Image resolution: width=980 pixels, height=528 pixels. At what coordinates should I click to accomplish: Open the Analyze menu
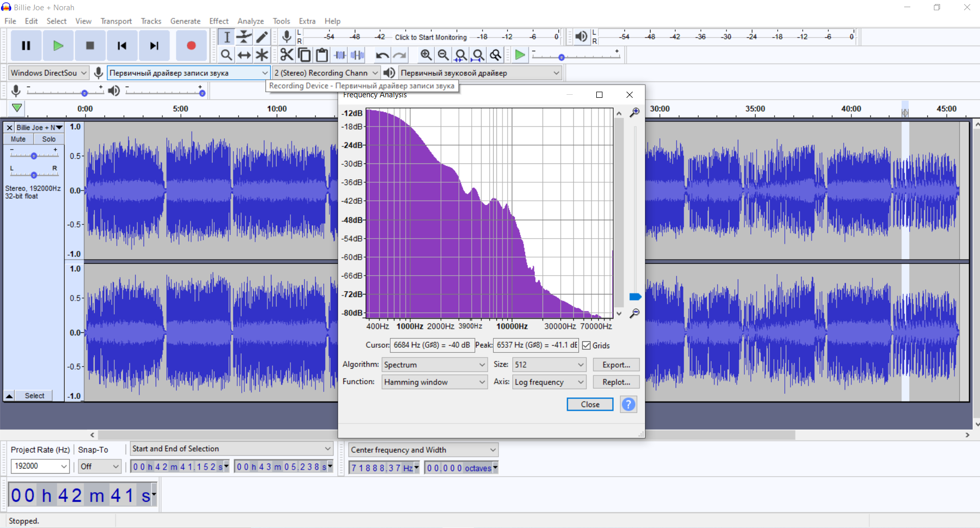251,21
